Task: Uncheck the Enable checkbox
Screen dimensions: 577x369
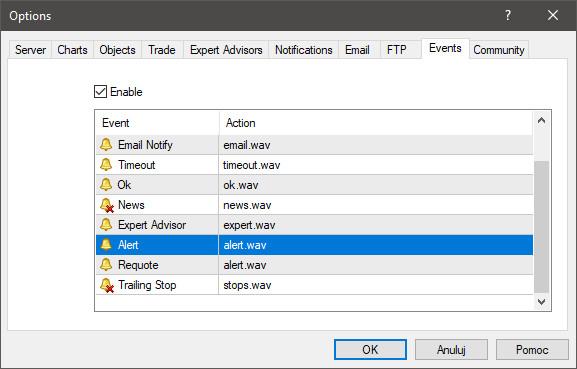Action: pyautogui.click(x=100, y=92)
